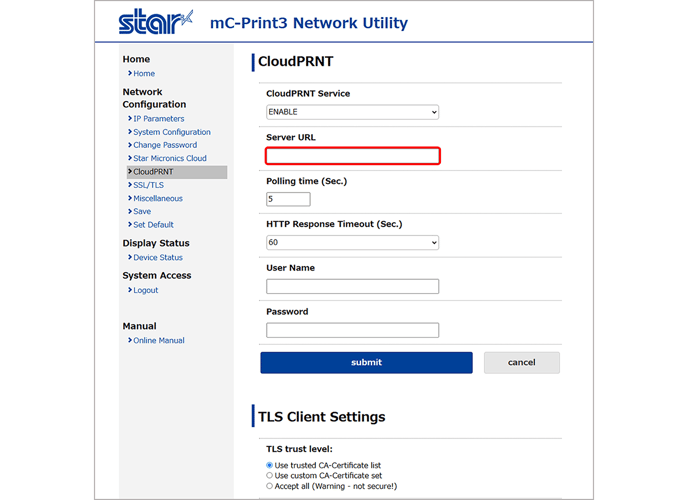
Task: Click the cancel button
Action: click(x=522, y=363)
